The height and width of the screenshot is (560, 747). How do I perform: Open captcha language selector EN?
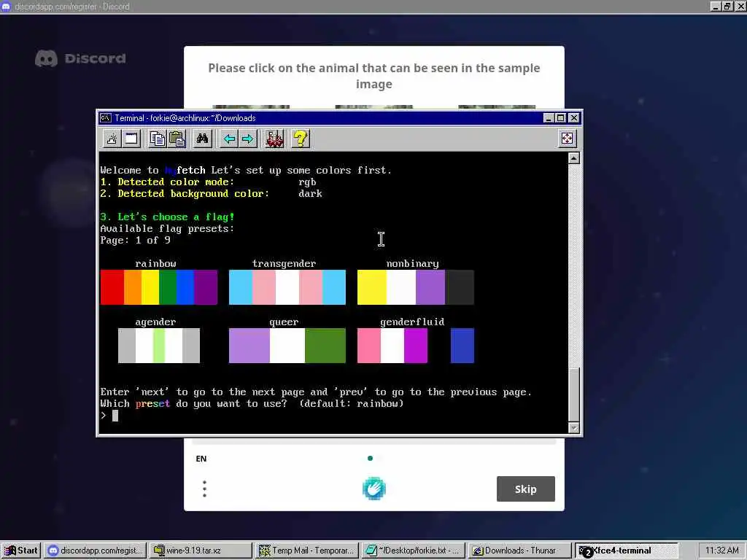201,459
